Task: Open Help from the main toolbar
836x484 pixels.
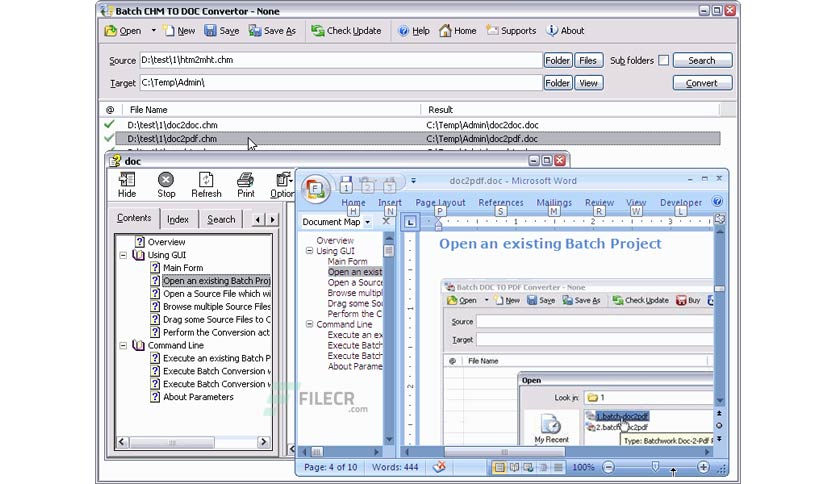Action: pos(414,31)
